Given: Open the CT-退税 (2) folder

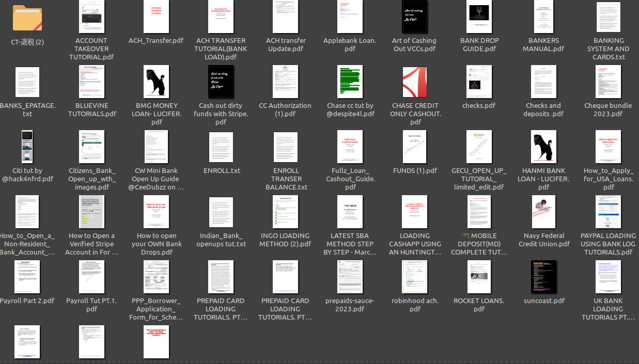Looking at the screenshot, I should [27, 18].
